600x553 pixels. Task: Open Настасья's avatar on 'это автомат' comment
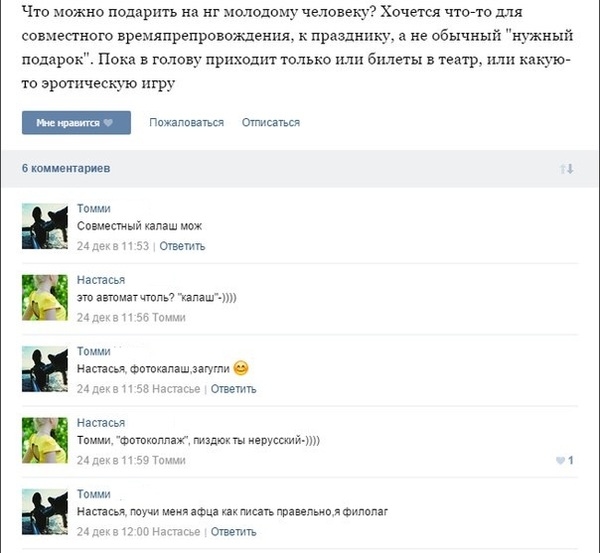[45, 297]
